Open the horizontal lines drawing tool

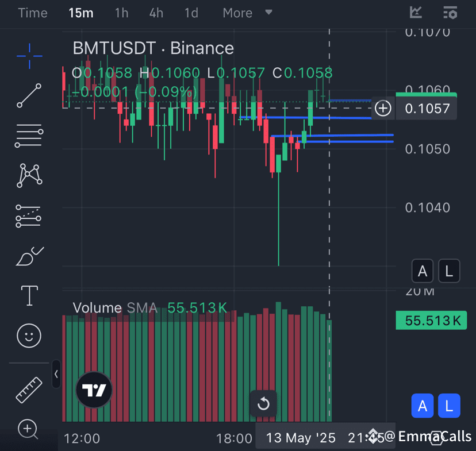coord(29,136)
